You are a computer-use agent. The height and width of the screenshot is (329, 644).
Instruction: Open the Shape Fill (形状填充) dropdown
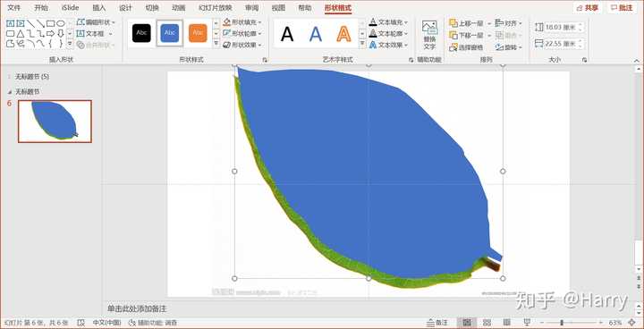(242, 22)
